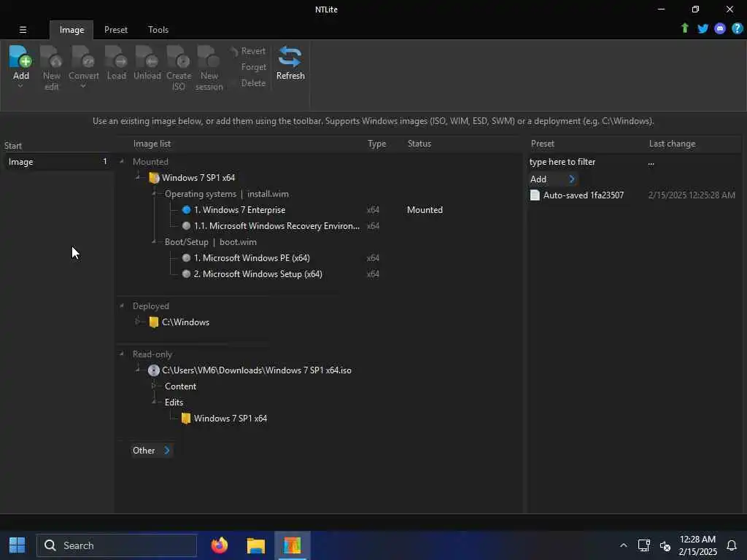The height and width of the screenshot is (560, 747).
Task: Click the gray dot for Microsoft Windows PE
Action: pyautogui.click(x=186, y=258)
